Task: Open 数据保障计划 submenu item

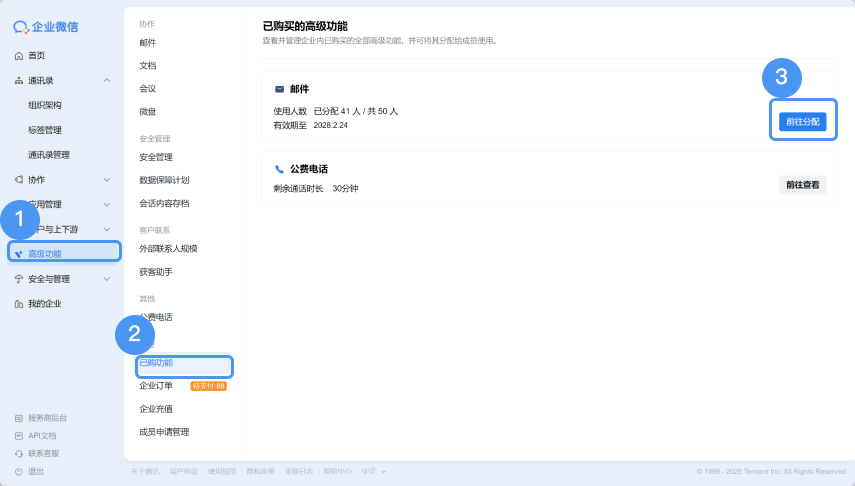Action: tap(164, 180)
